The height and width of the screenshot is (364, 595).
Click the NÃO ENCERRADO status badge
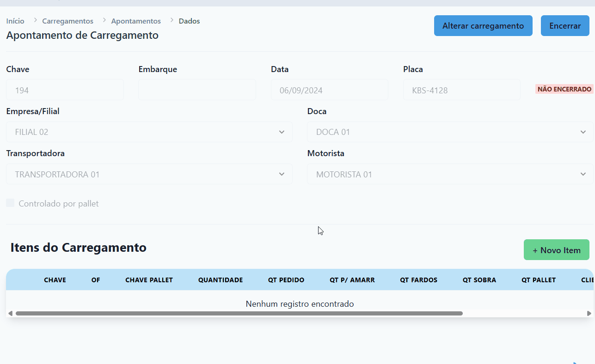coord(564,89)
